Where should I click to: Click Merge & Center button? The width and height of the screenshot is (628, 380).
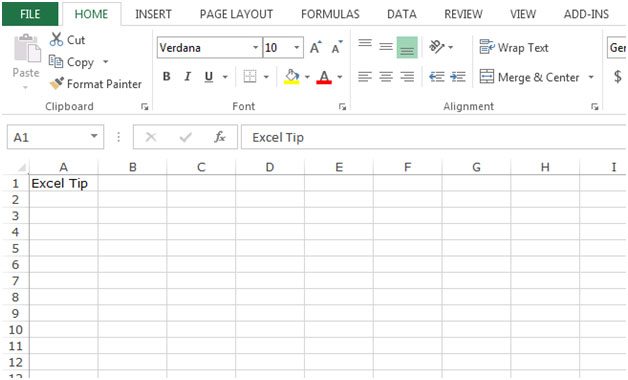529,77
